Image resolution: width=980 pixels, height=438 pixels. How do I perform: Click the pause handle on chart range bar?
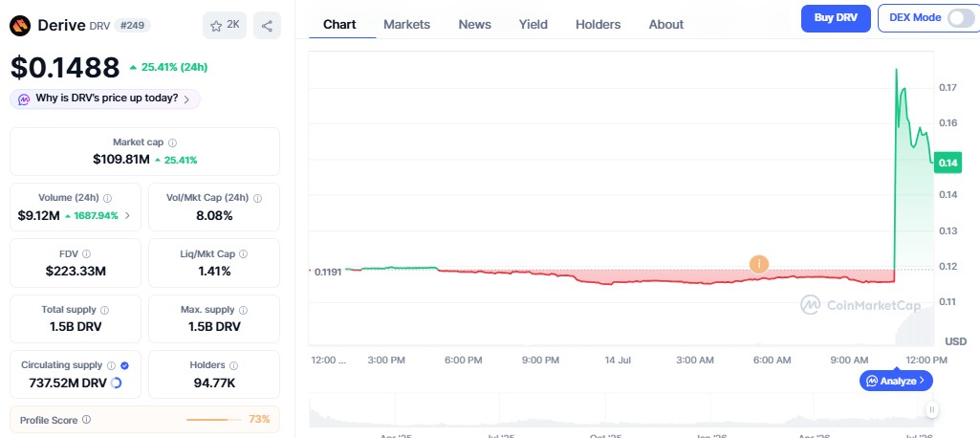point(931,410)
